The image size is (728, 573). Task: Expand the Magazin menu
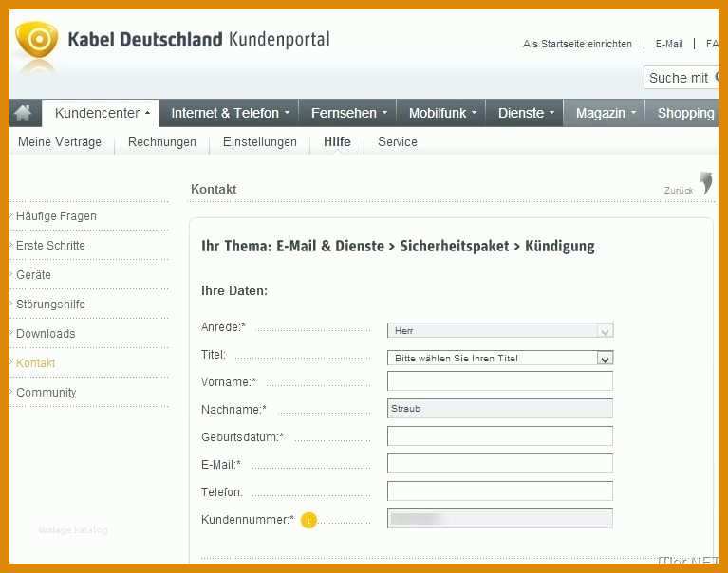[605, 113]
